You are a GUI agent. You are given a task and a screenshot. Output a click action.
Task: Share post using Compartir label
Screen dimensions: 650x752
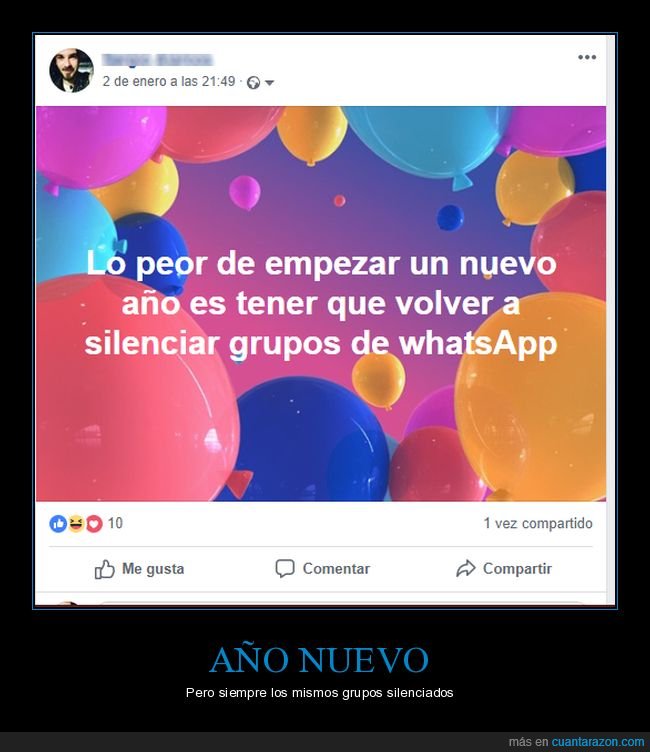[x=517, y=569]
